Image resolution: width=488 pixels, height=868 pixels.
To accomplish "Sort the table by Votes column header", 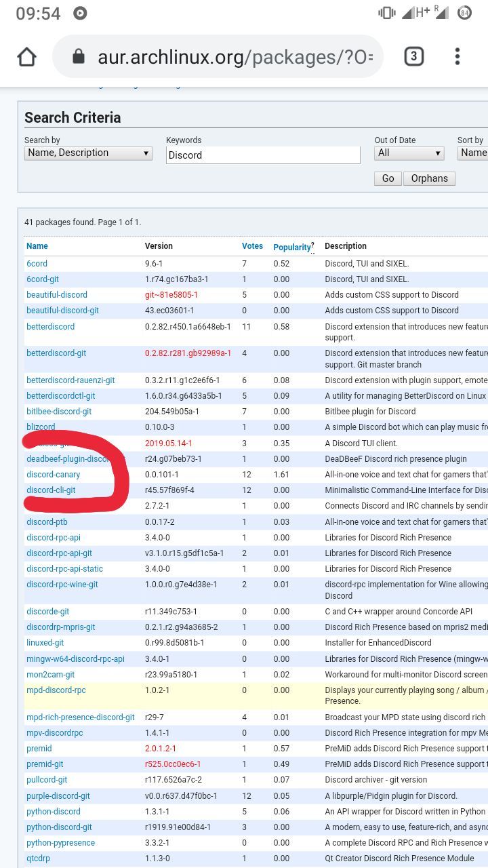I will 252,246.
